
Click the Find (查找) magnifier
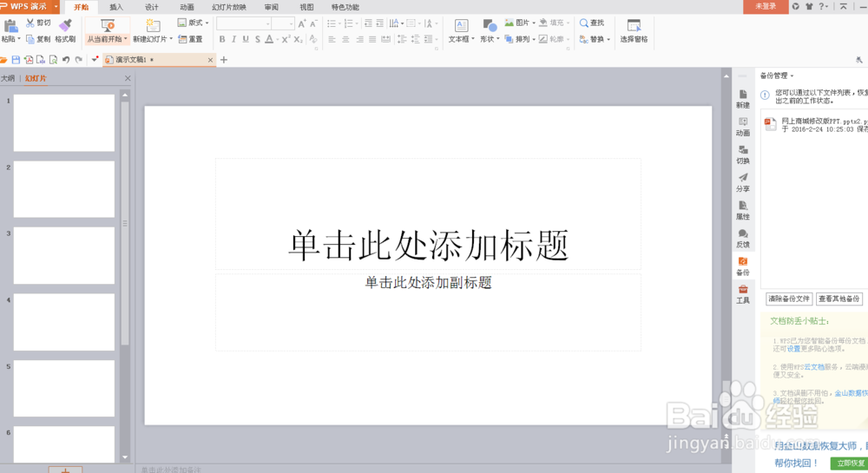click(583, 23)
